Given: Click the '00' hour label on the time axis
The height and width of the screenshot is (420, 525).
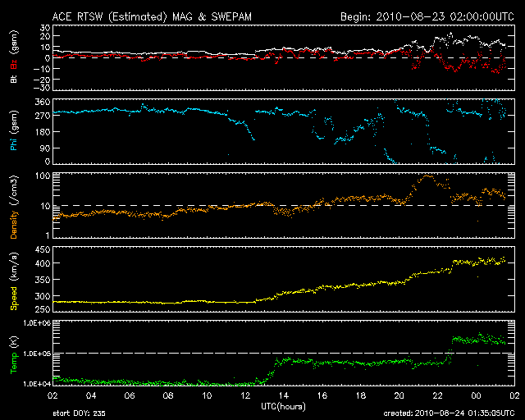Looking at the screenshot, I should pyautogui.click(x=476, y=395).
